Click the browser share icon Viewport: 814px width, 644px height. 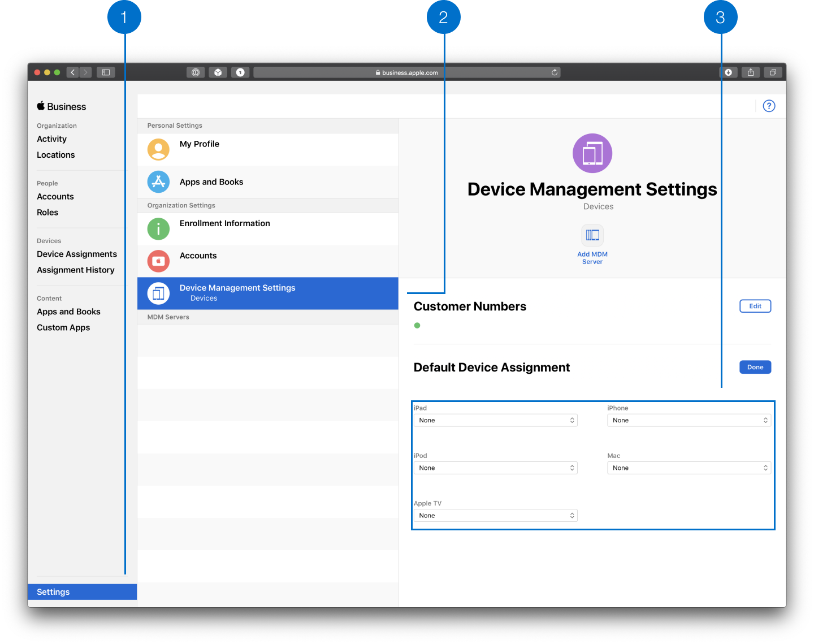[750, 72]
